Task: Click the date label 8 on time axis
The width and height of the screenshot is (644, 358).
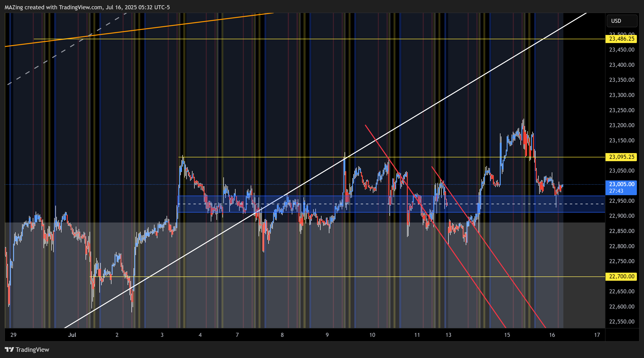Action: 282,335
